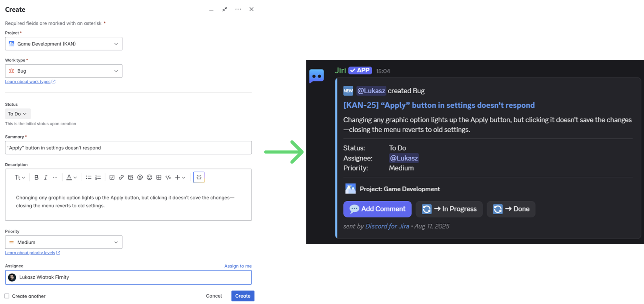The width and height of the screenshot is (644, 304).
Task: Insert a link into the description
Action: 121,177
